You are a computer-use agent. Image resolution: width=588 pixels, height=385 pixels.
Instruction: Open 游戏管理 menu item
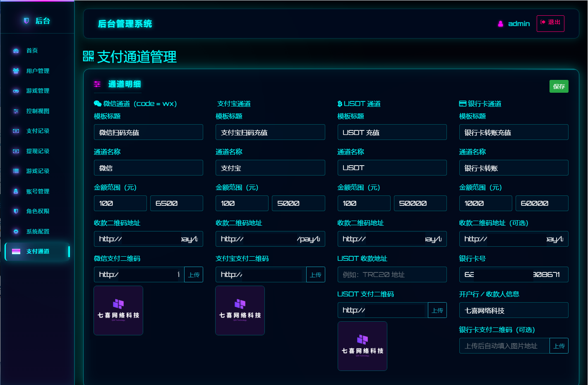[38, 91]
